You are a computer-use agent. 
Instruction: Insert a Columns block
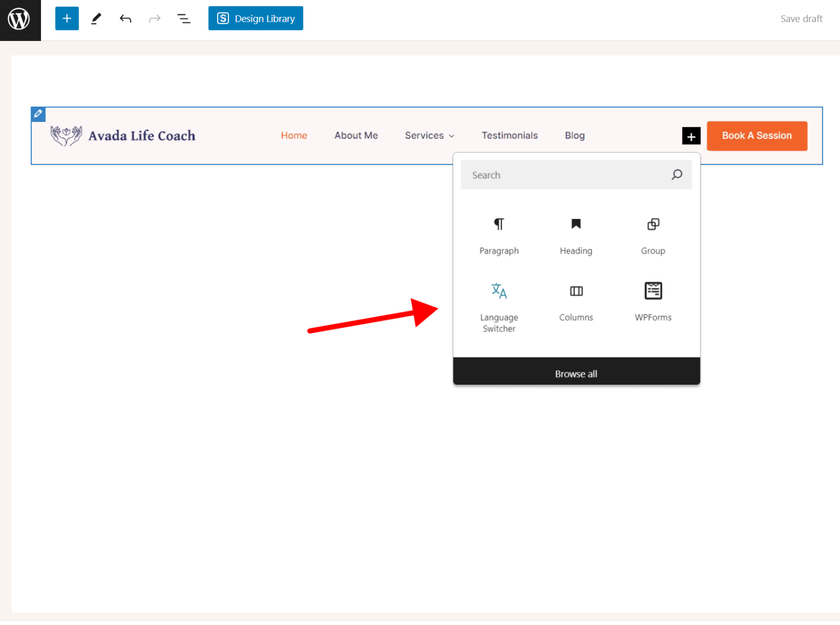(575, 301)
